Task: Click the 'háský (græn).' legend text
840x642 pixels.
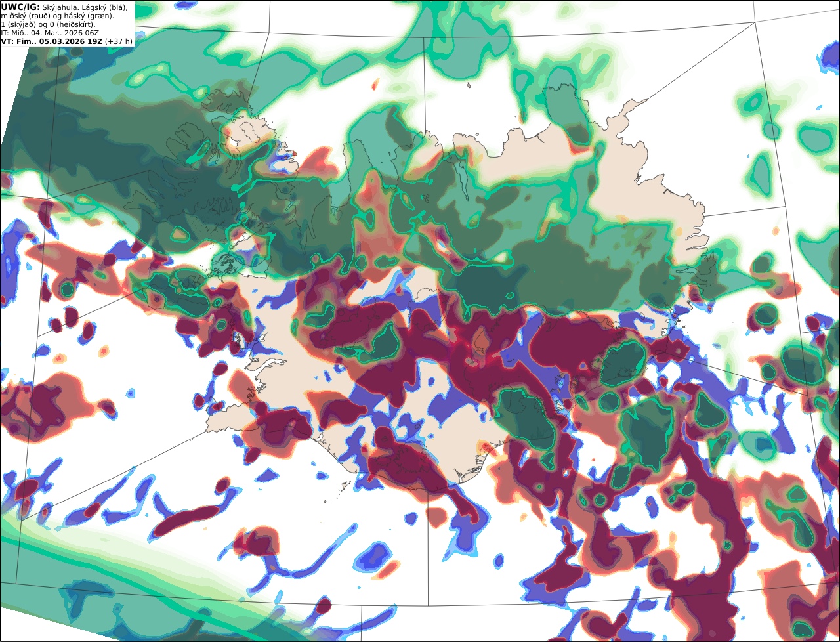Action: pyautogui.click(x=89, y=15)
